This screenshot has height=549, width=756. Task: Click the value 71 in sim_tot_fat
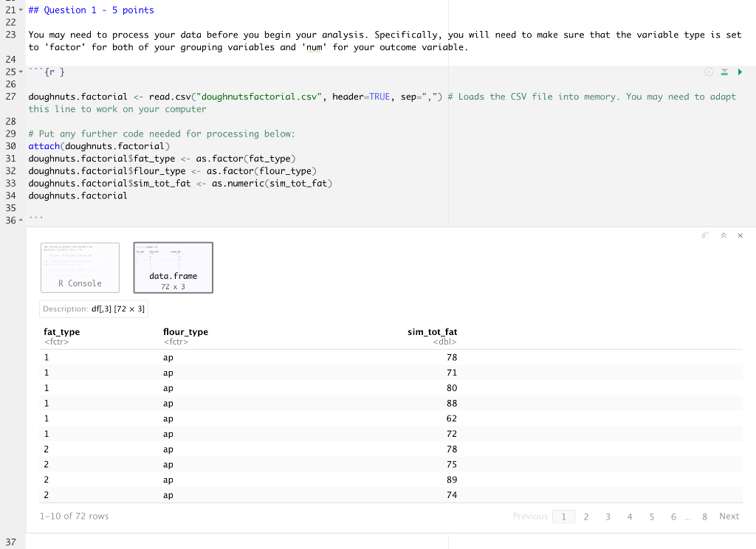pos(452,373)
